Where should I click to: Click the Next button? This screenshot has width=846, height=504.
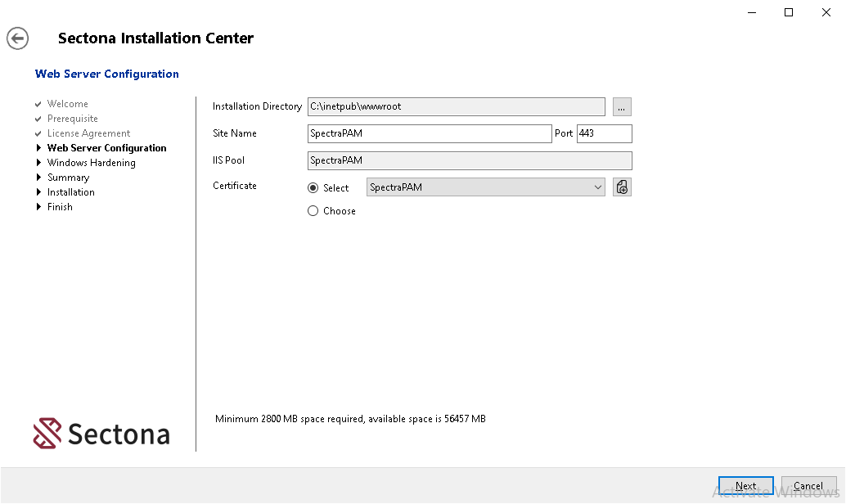(x=745, y=486)
